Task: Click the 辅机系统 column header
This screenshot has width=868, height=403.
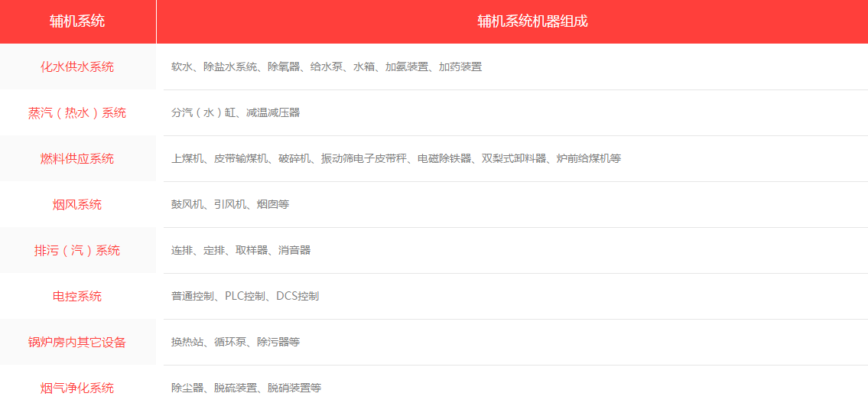Action: click(x=77, y=21)
